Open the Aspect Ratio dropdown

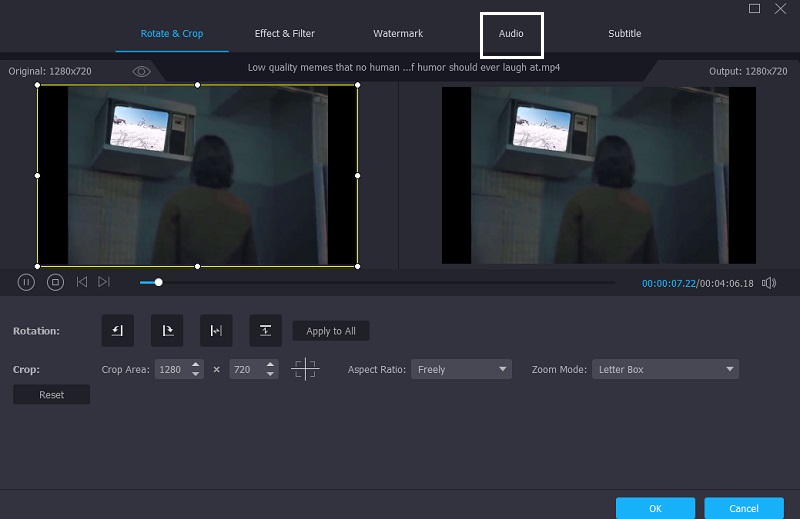[462, 369]
